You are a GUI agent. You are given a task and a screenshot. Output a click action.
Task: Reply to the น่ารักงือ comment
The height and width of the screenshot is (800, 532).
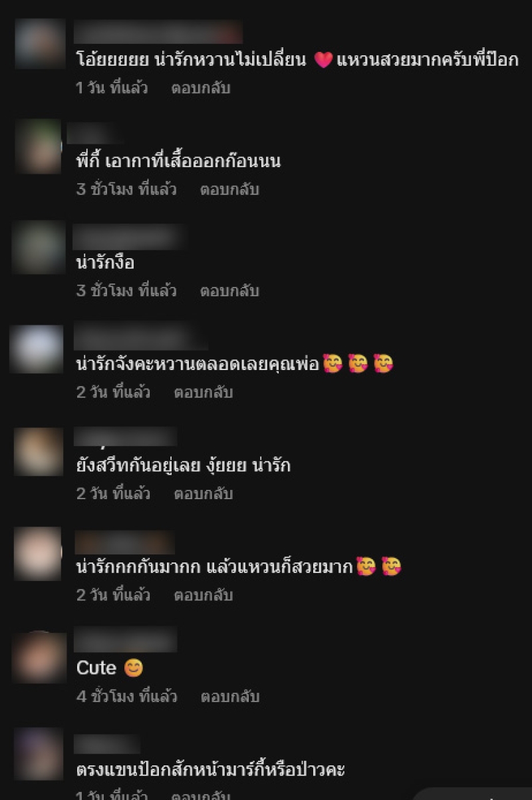pyautogui.click(x=229, y=291)
